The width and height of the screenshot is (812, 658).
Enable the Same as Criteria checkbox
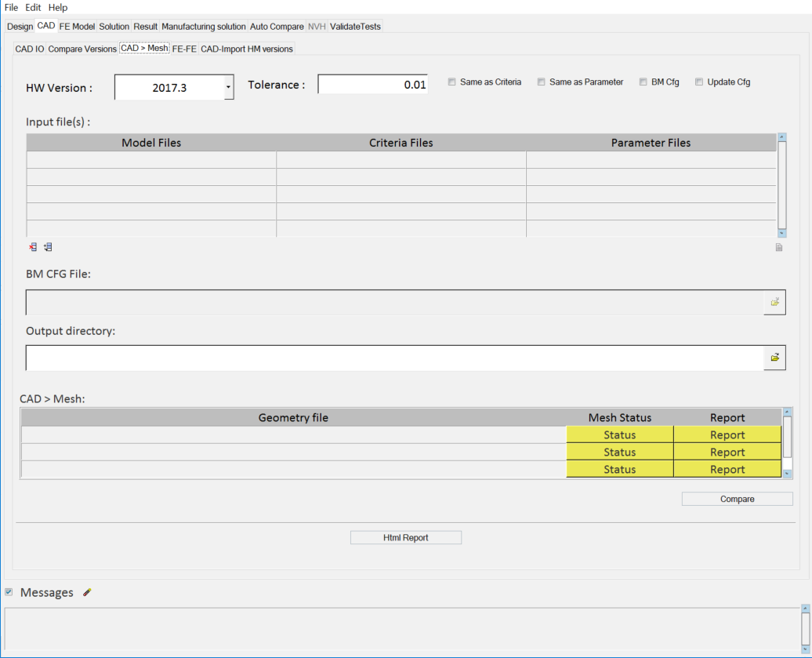pyautogui.click(x=452, y=82)
